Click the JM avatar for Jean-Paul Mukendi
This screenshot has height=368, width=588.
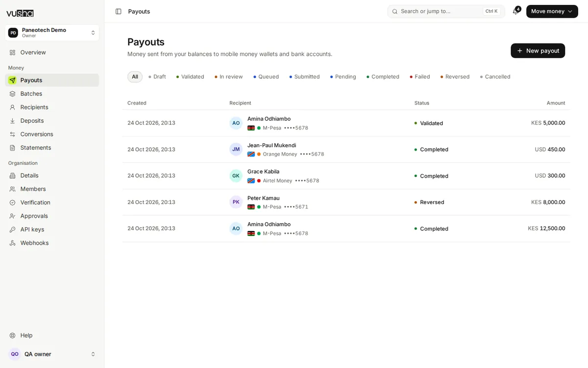236,149
